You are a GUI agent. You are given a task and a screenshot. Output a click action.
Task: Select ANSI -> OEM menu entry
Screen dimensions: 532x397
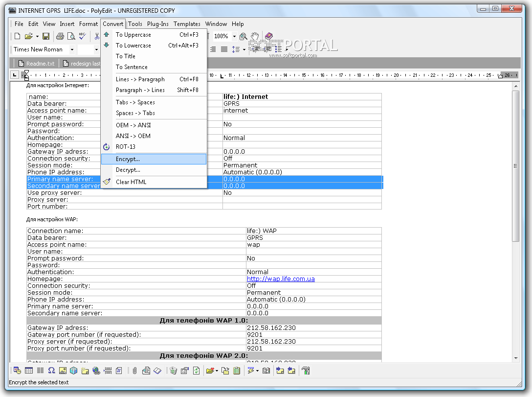154,136
